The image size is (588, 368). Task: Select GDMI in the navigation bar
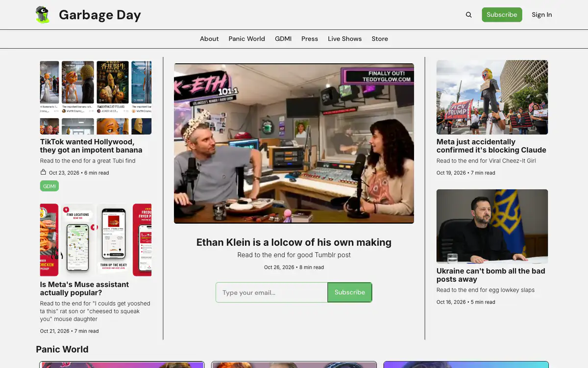coord(283,39)
